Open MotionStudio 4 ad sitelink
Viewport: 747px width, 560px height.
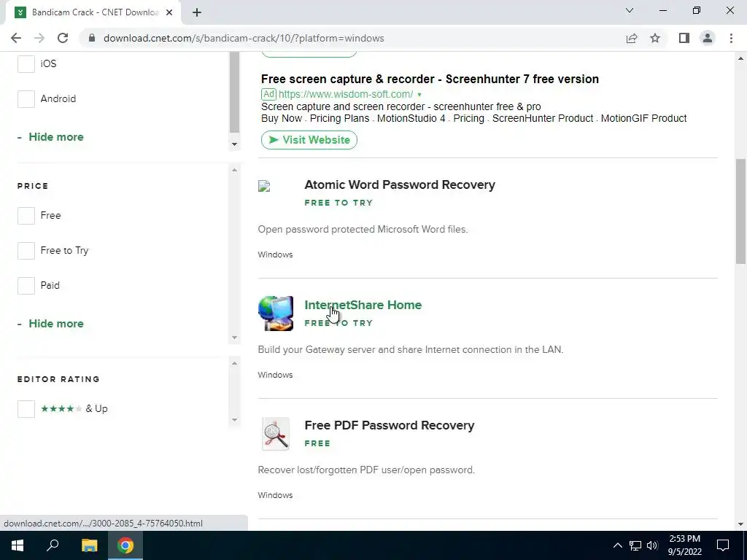click(411, 118)
